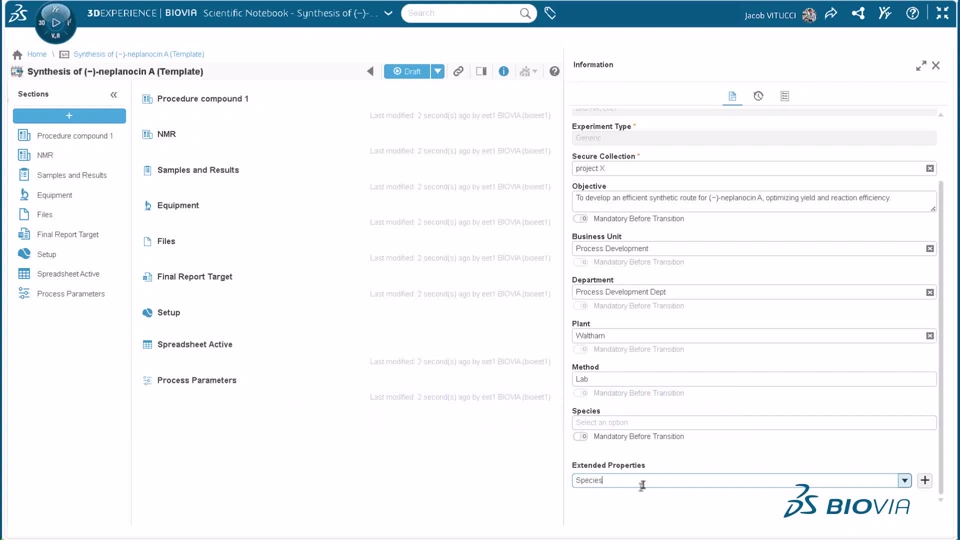This screenshot has width=960, height=540.
Task: Click Process Parameters sliders icon in sidebar
Action: coord(24,293)
